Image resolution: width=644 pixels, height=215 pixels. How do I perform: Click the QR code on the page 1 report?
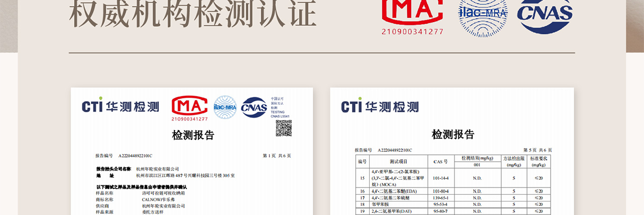pos(283,128)
